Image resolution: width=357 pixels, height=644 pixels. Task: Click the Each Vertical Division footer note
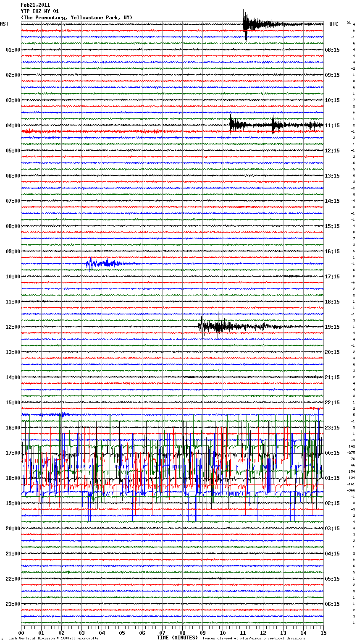(x=53, y=638)
